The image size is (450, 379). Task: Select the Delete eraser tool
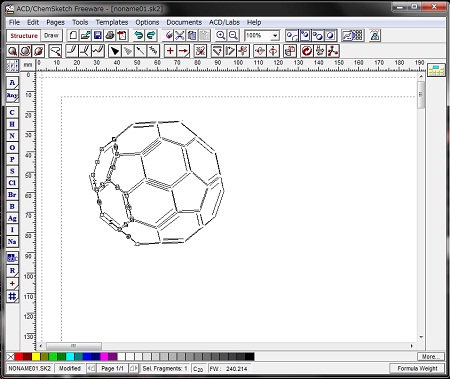point(168,35)
